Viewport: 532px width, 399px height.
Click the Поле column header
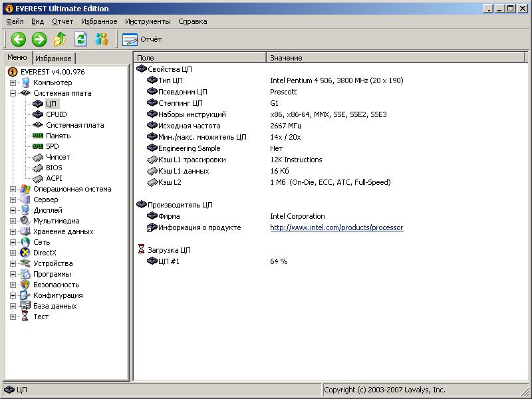tap(200, 58)
